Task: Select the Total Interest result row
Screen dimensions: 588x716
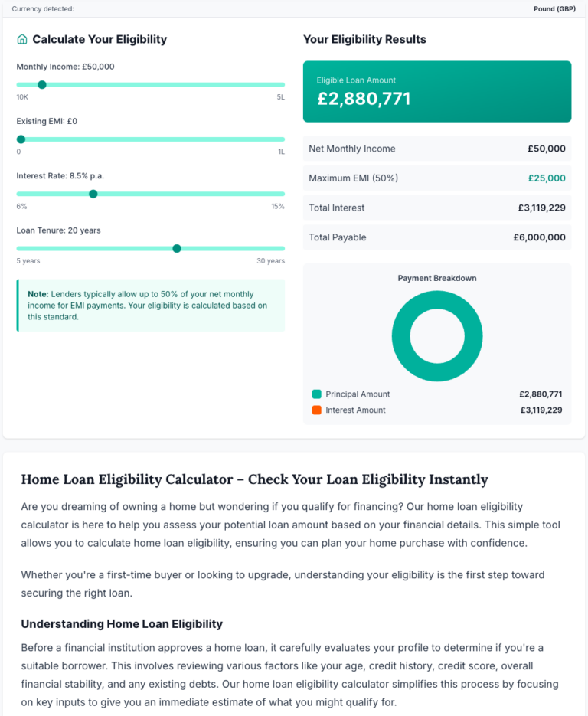Action: pyautogui.click(x=437, y=208)
